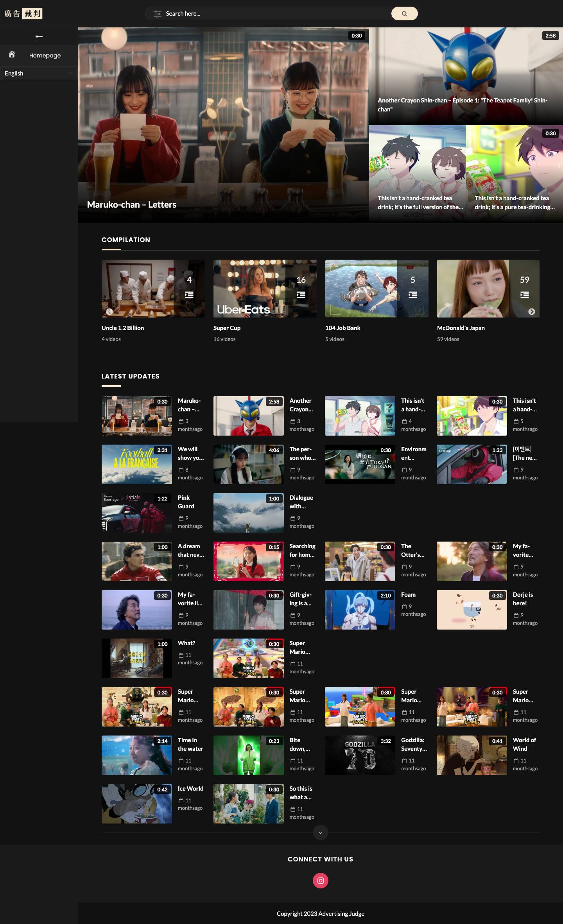Image resolution: width=563 pixels, height=924 pixels.
Task: Expand more latest updates with chevron
Action: [x=321, y=832]
